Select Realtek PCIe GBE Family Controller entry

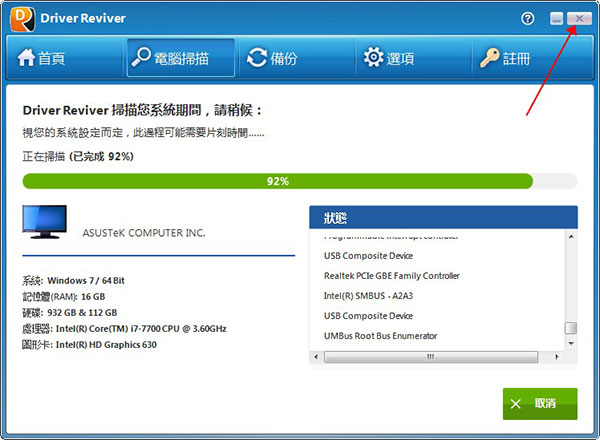[x=391, y=275]
